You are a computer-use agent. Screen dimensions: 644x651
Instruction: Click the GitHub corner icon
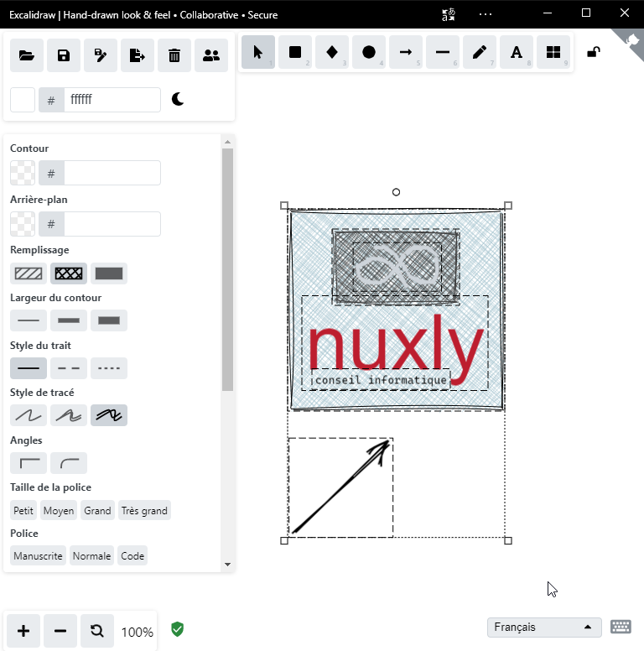coord(631,41)
